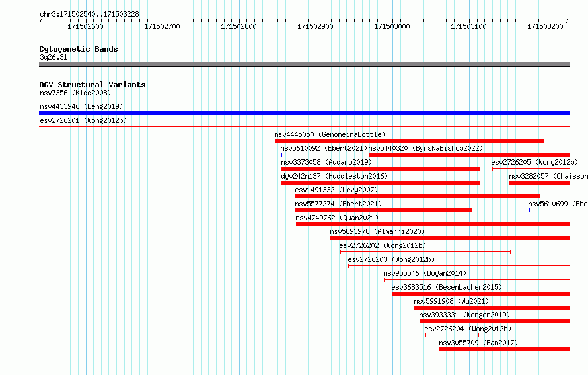
Task: Click ruler position 171502600
Action: 85,26
